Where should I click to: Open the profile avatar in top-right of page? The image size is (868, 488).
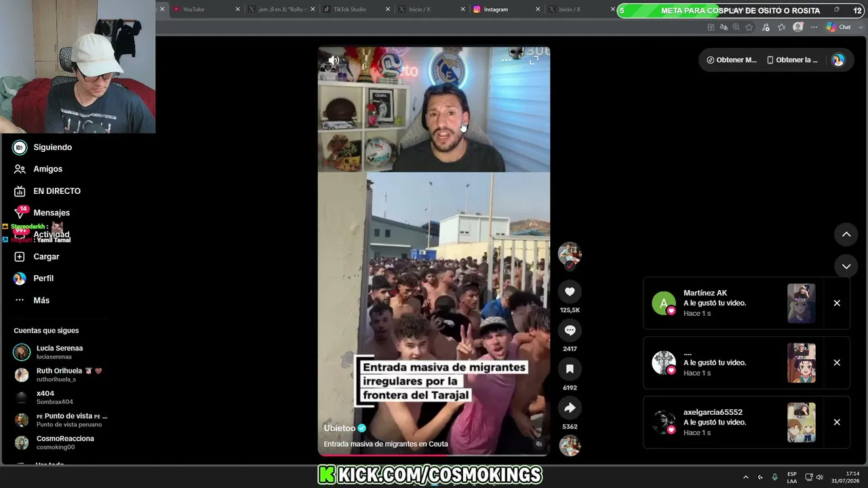coord(838,60)
